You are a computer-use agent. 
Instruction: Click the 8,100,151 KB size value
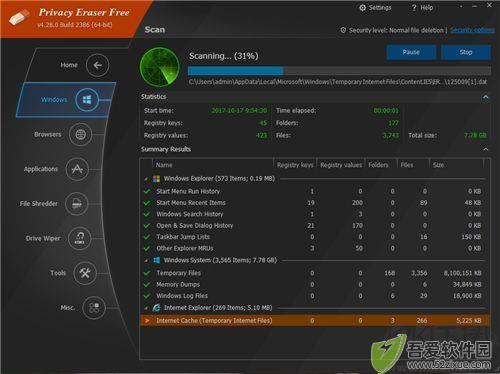tap(462, 273)
